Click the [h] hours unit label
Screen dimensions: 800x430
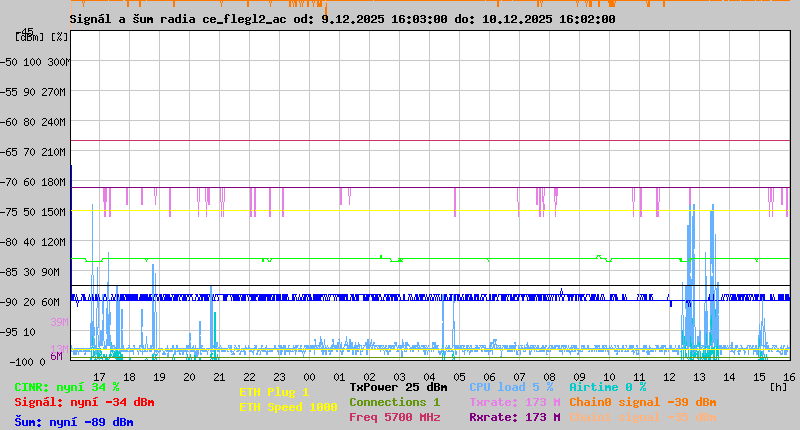click(778, 387)
